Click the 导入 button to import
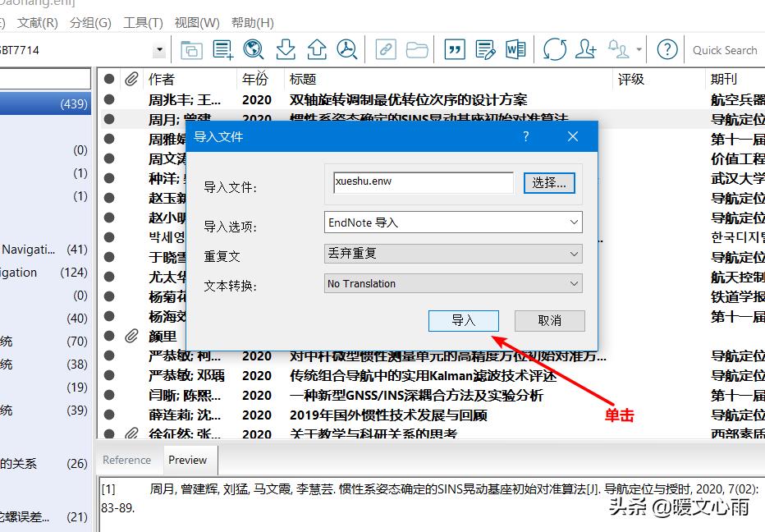The width and height of the screenshot is (765, 532). tap(463, 321)
